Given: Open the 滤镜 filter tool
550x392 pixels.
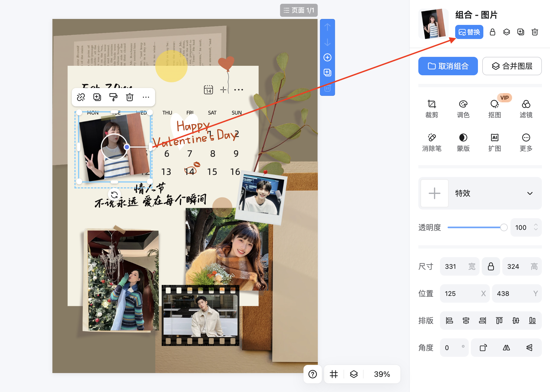Looking at the screenshot, I should [x=526, y=108].
